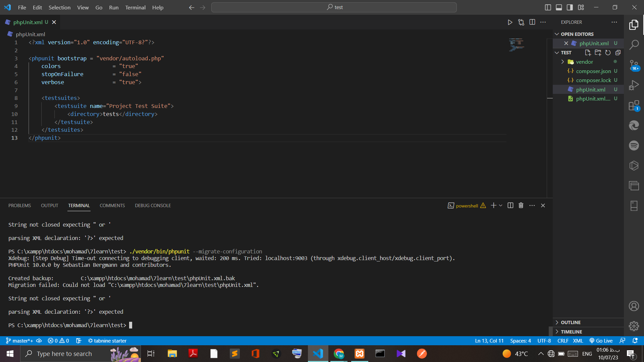Open Chrome from the Windows taskbar
644x362 pixels.
pos(339,354)
